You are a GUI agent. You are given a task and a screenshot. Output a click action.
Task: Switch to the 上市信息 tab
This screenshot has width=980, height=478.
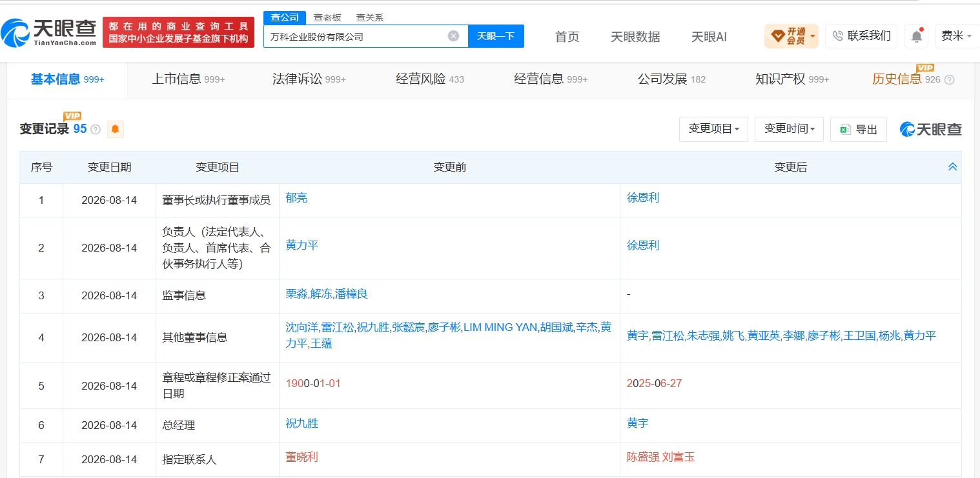click(x=188, y=79)
